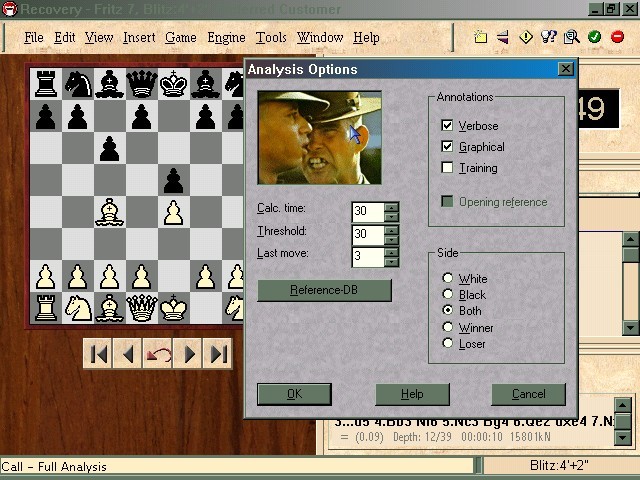Click the down arrow of the engine pane scrollbar

tap(623, 438)
